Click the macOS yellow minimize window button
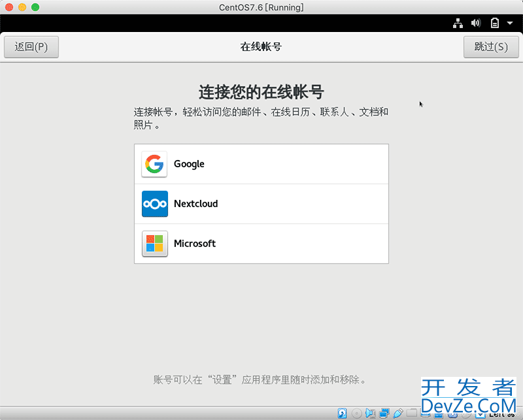 click(x=22, y=7)
